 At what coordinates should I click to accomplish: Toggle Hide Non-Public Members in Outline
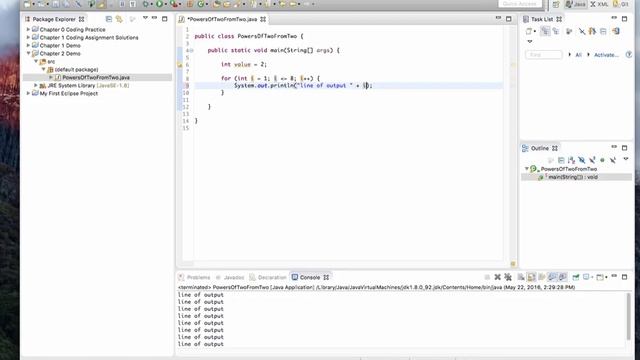point(602,160)
